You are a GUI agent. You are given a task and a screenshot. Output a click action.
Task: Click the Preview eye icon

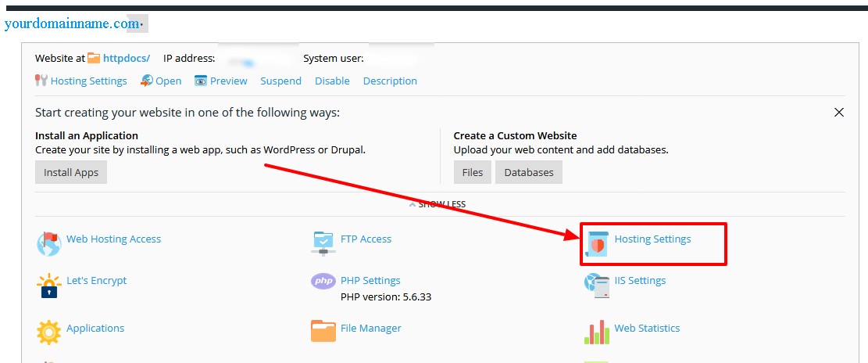coord(201,81)
